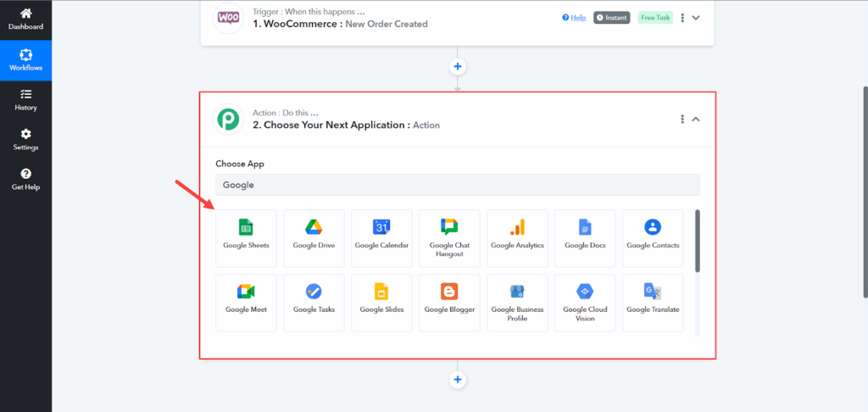Pick the Google Calendar app
The width and height of the screenshot is (868, 412).
tap(381, 238)
